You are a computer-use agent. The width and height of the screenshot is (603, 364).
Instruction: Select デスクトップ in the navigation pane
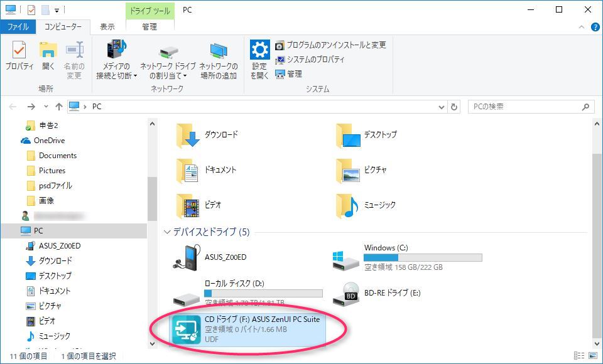click(55, 276)
